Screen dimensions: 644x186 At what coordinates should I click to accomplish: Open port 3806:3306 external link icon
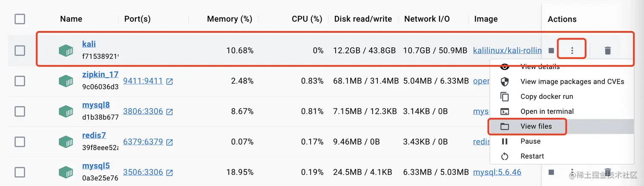(x=170, y=112)
